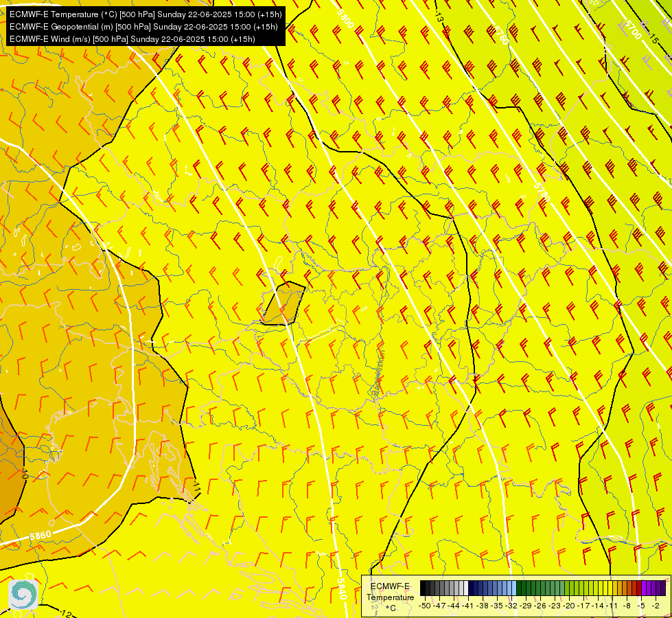Pick the last dark purple legend swatch

point(663,588)
